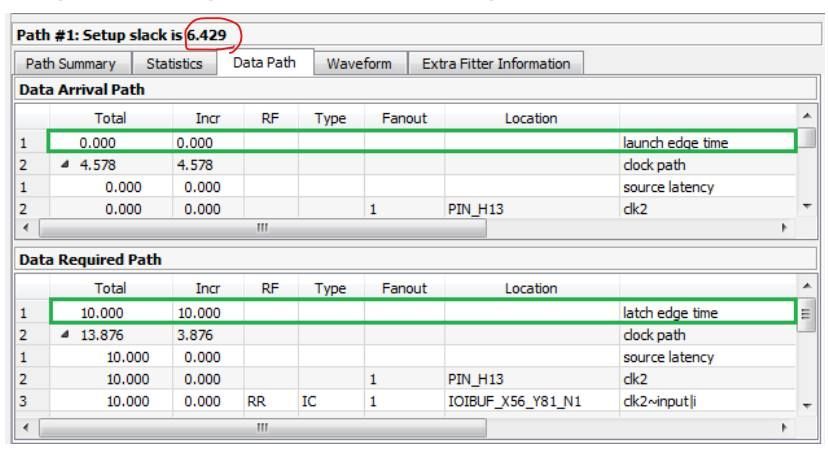Click the Data Required Path heading
828x449 pixels.
[x=90, y=259]
